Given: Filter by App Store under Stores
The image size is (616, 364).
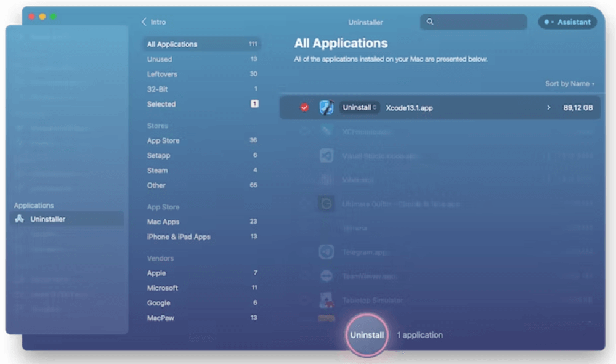Looking at the screenshot, I should [201, 140].
